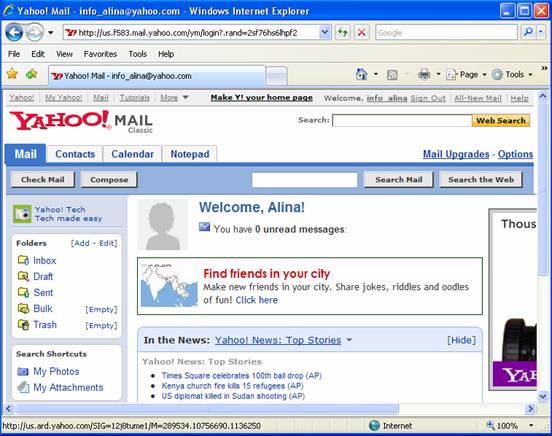Screen dimensions: 552x436
Task: Open recent pages dropdown next to Forward button
Action: (x=51, y=33)
